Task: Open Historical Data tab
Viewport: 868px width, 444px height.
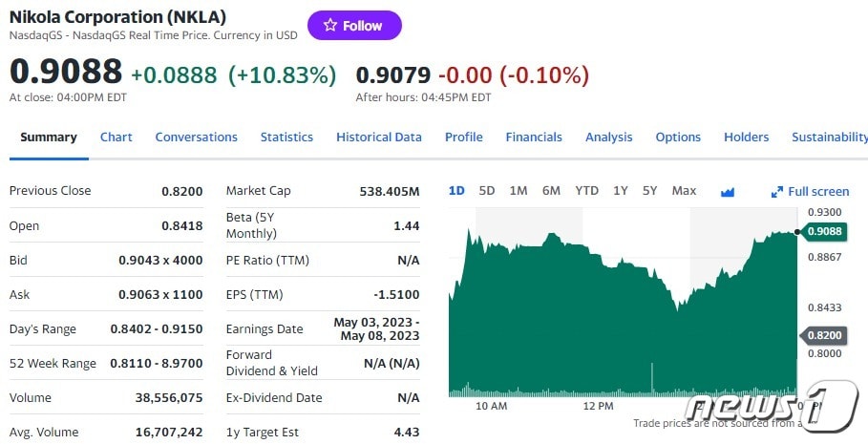Action: point(378,137)
